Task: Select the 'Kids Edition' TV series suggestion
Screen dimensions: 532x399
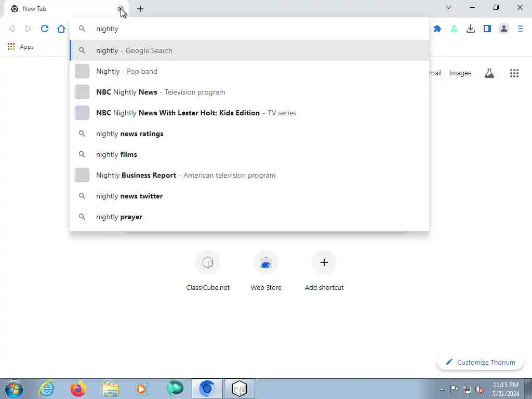Action: click(x=250, y=113)
